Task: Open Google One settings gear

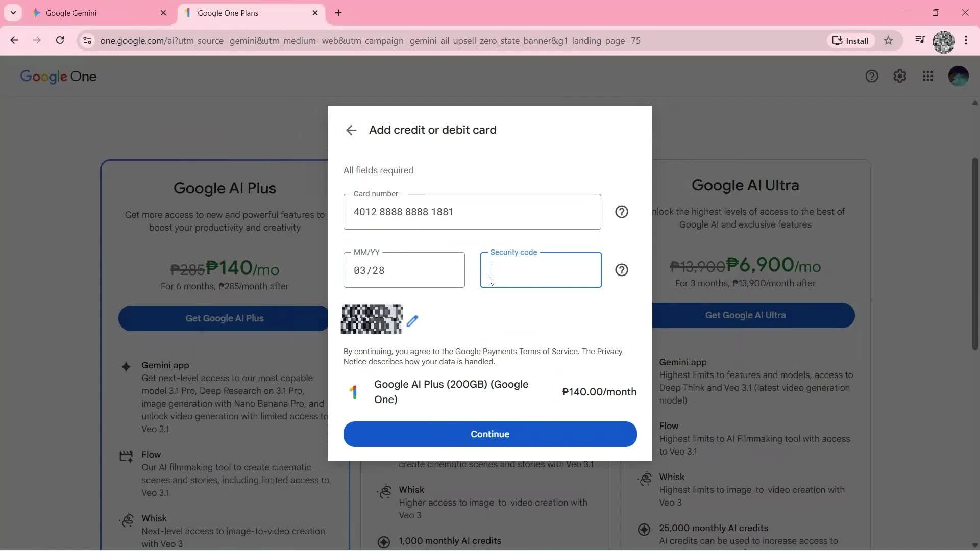Action: 900,76
